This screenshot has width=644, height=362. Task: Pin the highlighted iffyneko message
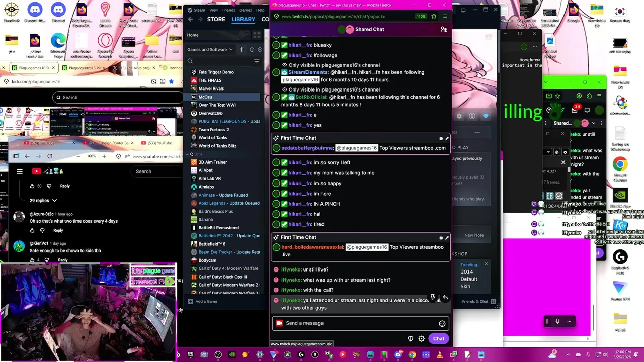point(433,297)
